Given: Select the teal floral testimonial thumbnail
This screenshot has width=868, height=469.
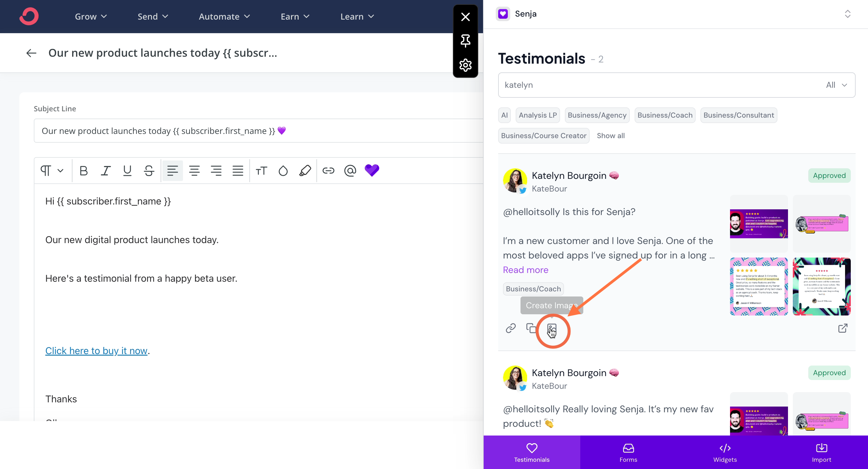Looking at the screenshot, I should (822, 287).
